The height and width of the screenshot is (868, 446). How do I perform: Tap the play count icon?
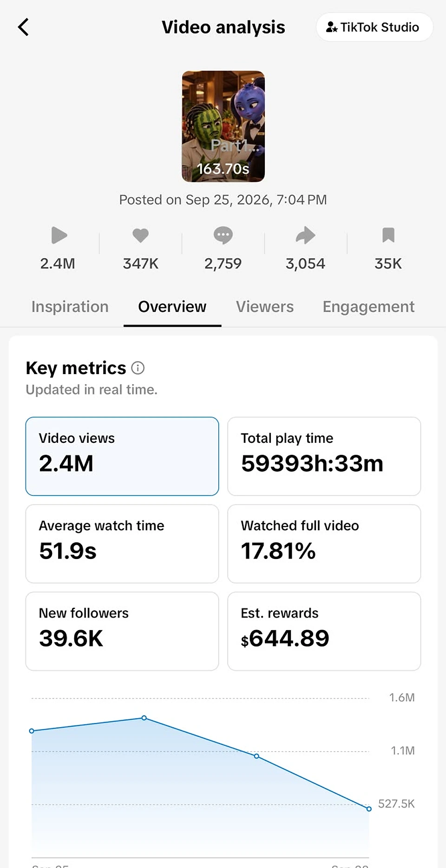[59, 235]
